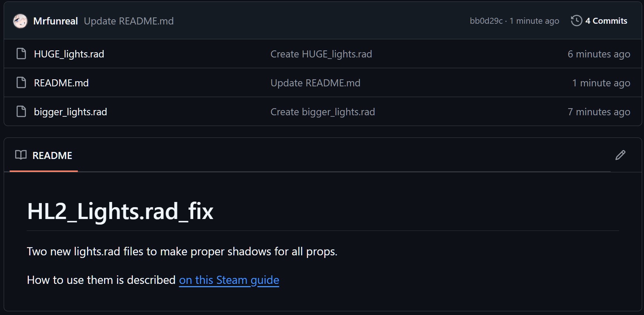Open the README.md file
The height and width of the screenshot is (315, 644).
point(61,83)
